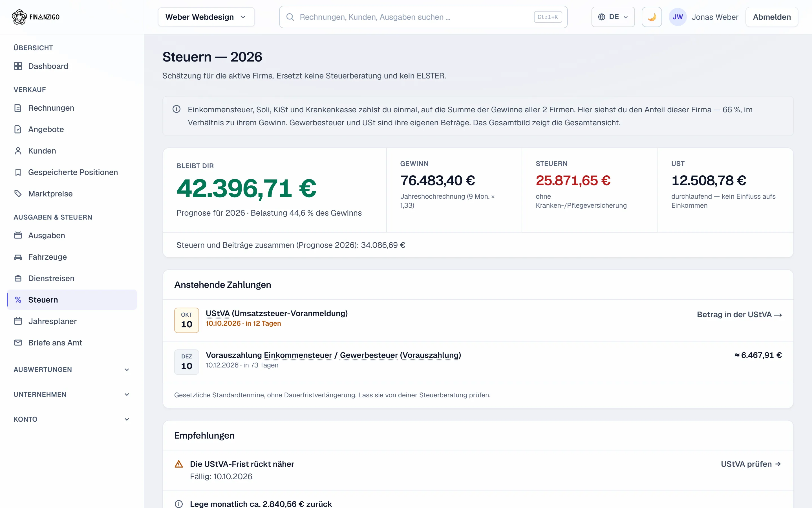Open Marktpreise in the sidebar
Viewport: 812px width, 508px height.
point(72,194)
